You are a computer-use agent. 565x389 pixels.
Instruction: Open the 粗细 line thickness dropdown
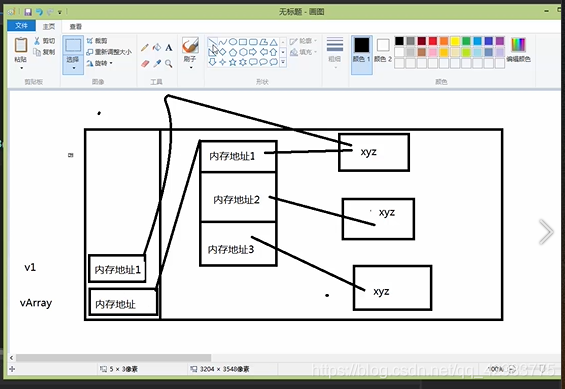pos(335,53)
